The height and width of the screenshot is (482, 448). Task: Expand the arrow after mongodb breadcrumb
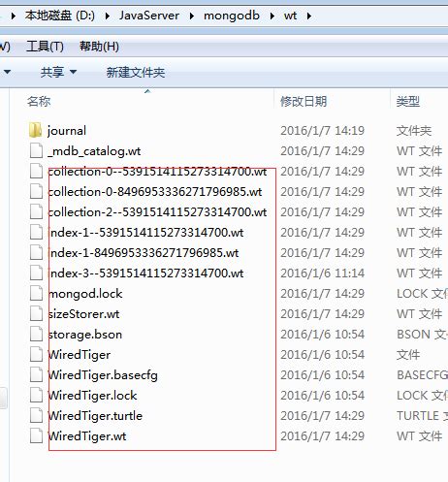click(x=272, y=16)
